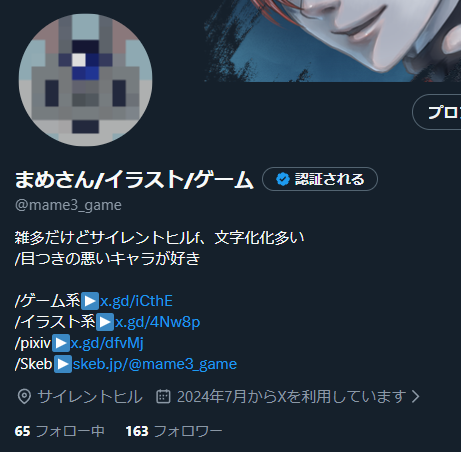Click the play emoji after イラスト系

105,322
